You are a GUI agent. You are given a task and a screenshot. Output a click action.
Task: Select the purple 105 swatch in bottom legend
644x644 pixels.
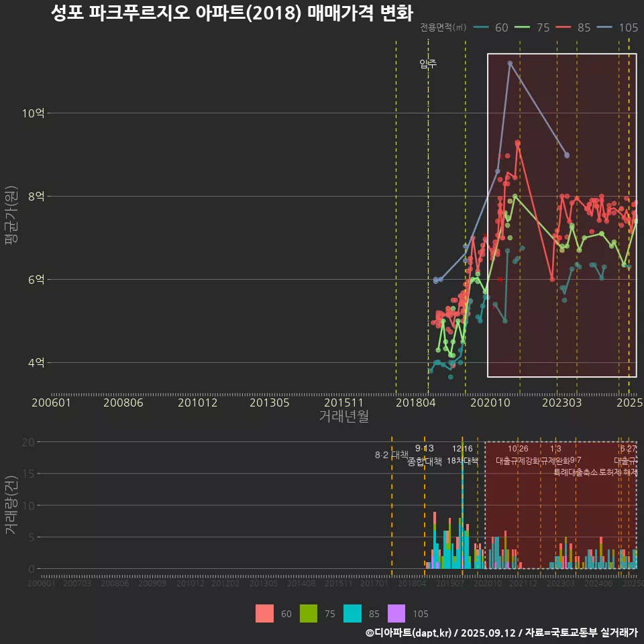pos(396,613)
